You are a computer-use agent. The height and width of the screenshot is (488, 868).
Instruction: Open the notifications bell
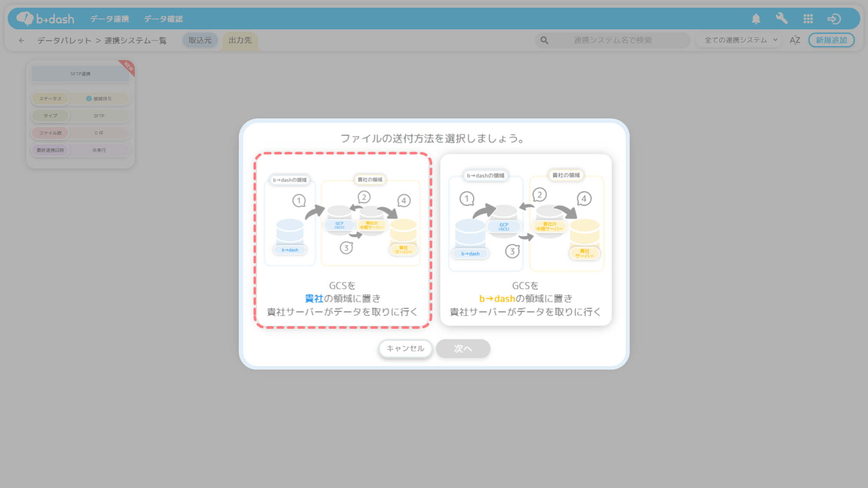[756, 19]
